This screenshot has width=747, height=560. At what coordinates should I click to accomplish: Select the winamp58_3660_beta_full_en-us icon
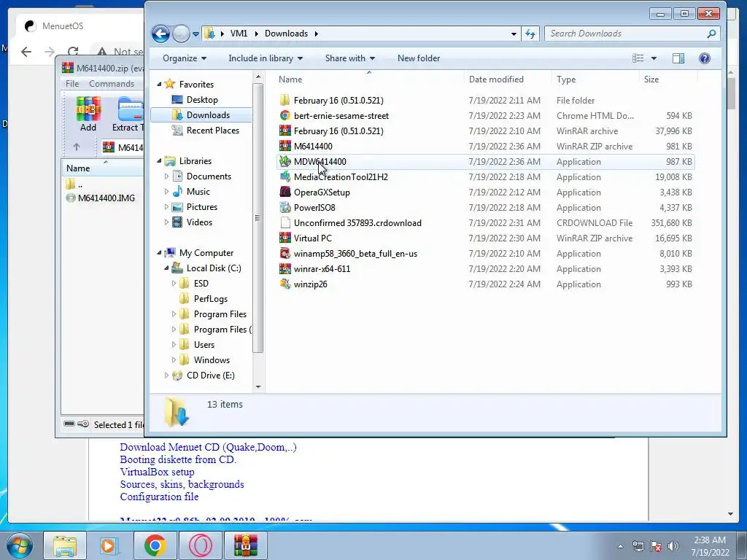(x=285, y=253)
